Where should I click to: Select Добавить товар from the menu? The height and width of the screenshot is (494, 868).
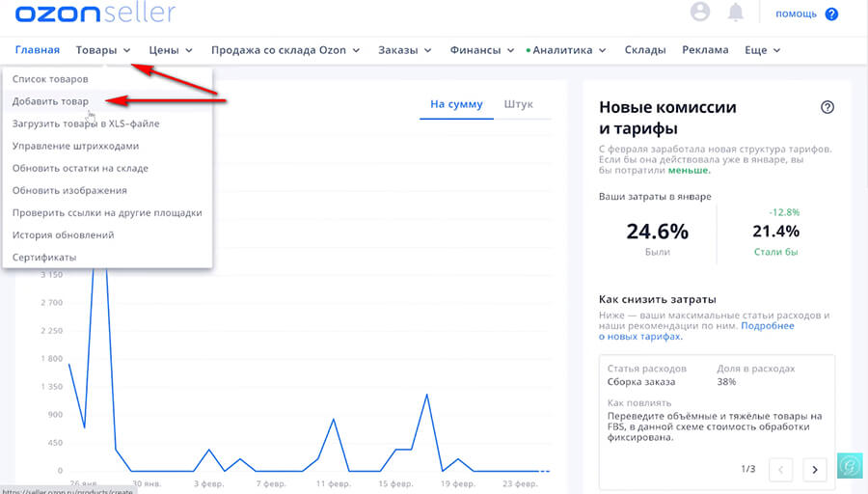50,101
